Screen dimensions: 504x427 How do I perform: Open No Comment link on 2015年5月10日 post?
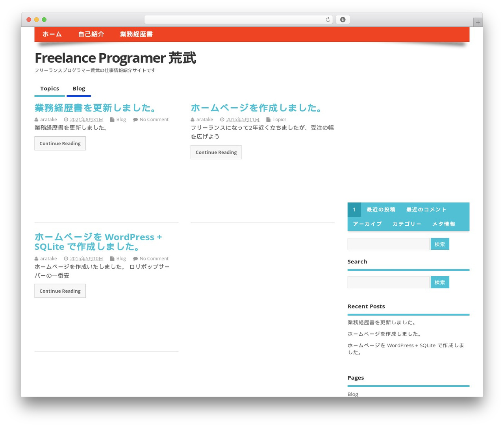[154, 258]
